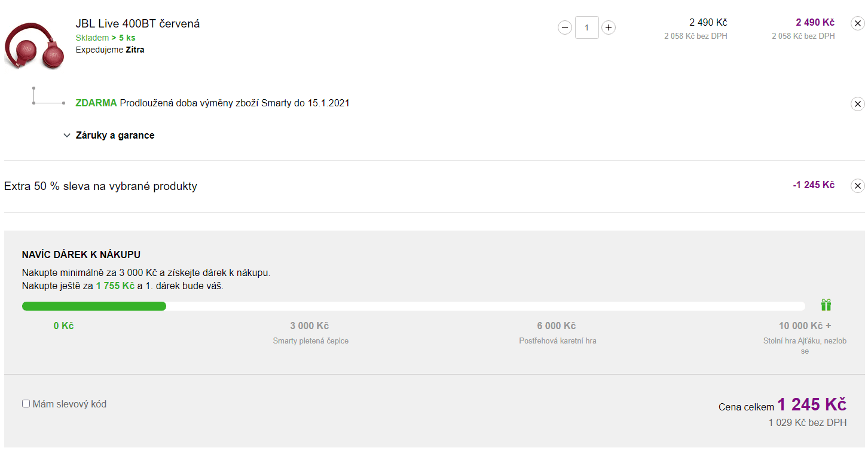868x457 pixels.
Task: Click the NAVÍC DÁREK K NÁKUPU heading
Action: [x=81, y=254]
